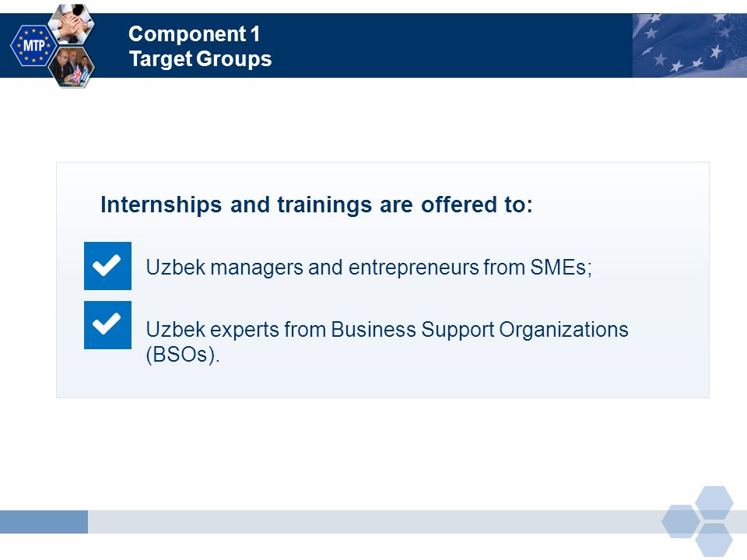The height and width of the screenshot is (560, 747).
Task: Select the 'Component 1' title line
Action: click(194, 34)
